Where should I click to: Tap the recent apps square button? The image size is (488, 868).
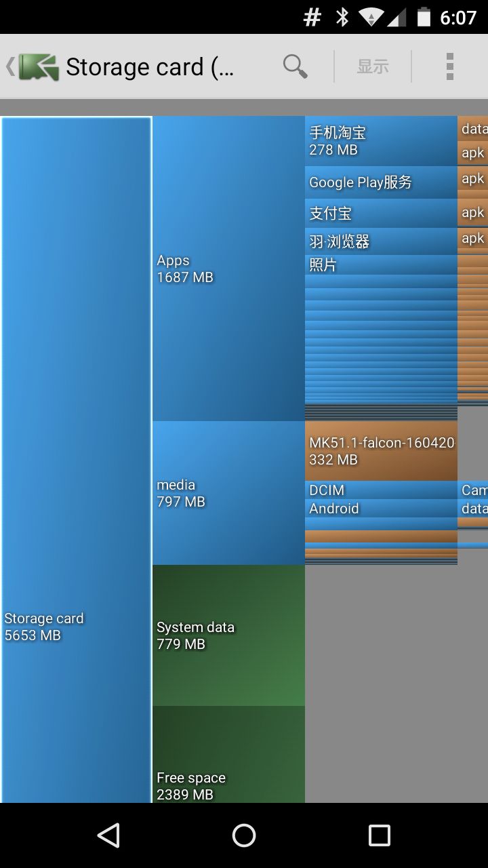point(379,835)
